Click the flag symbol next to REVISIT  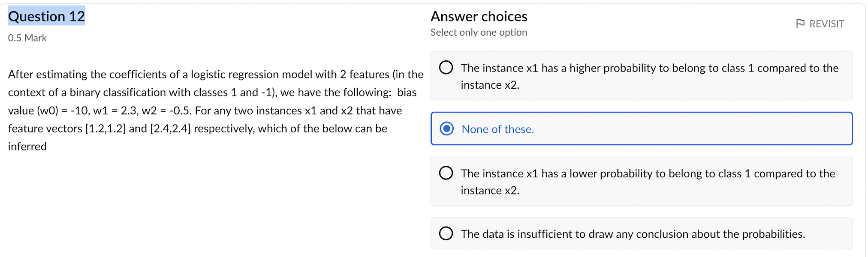(800, 24)
